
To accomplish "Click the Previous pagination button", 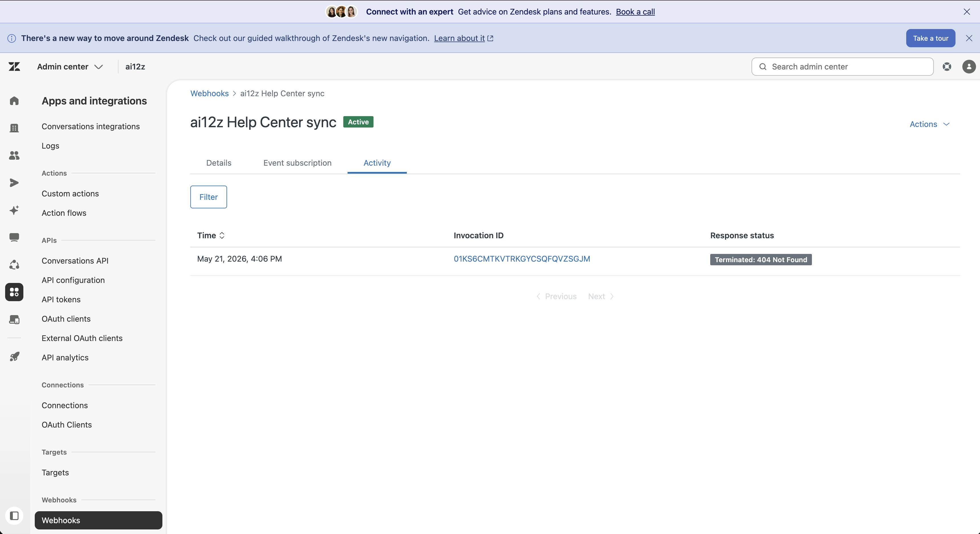I will (x=557, y=296).
